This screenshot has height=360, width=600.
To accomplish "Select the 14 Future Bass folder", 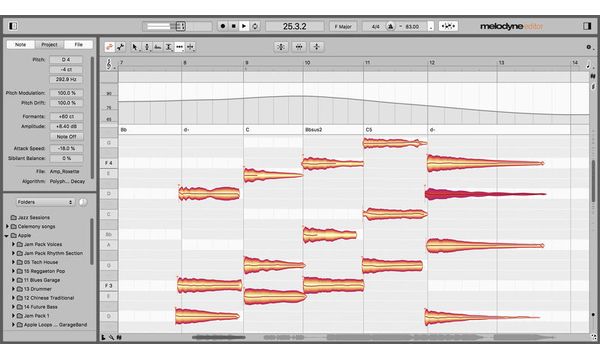I will 37,307.
